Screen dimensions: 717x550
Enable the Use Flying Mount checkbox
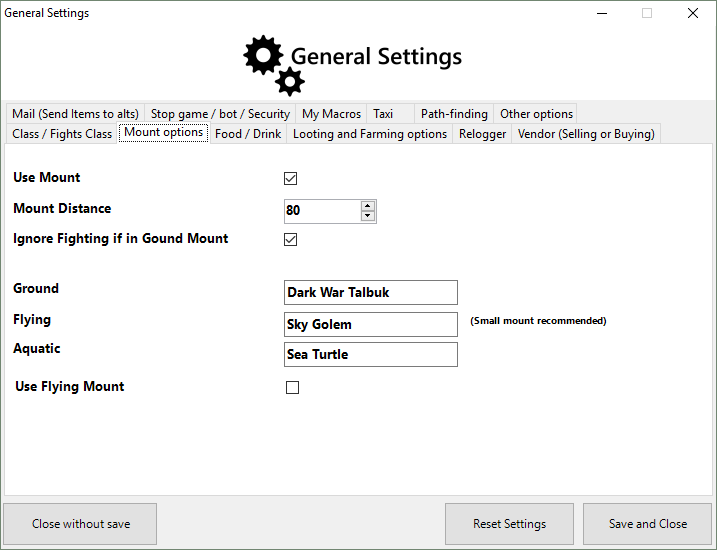[292, 388]
